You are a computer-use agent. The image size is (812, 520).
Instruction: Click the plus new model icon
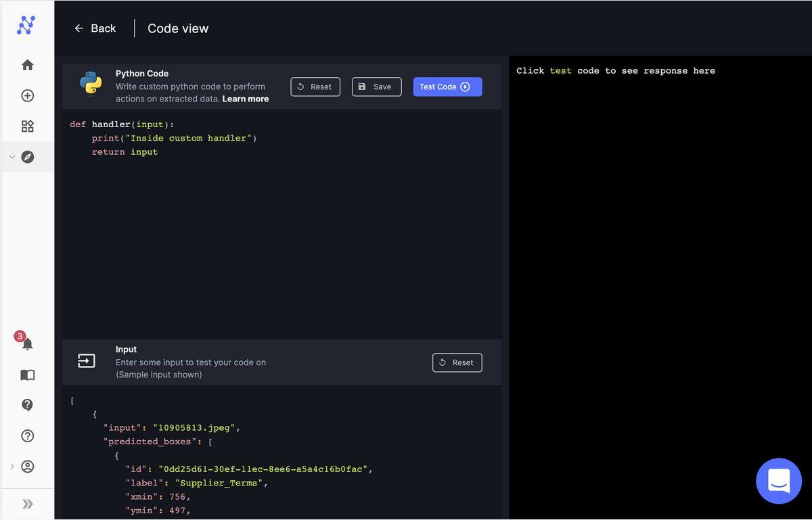[x=27, y=95]
